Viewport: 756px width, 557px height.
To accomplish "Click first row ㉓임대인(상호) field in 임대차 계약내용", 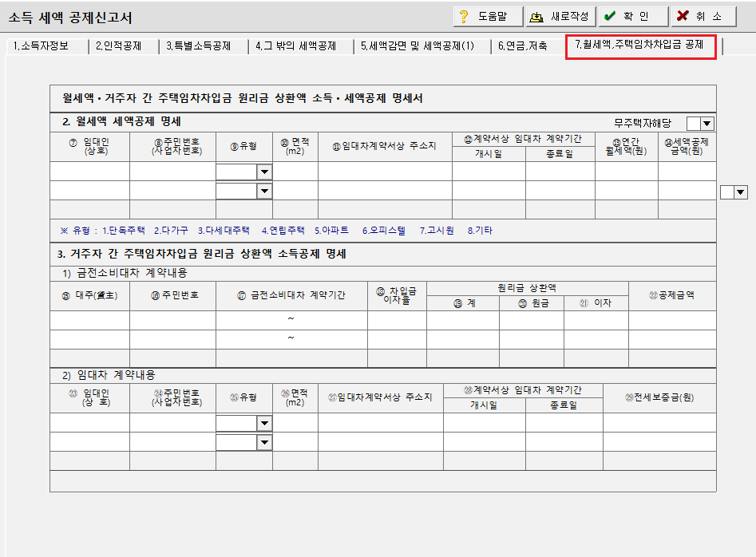I will (89, 423).
